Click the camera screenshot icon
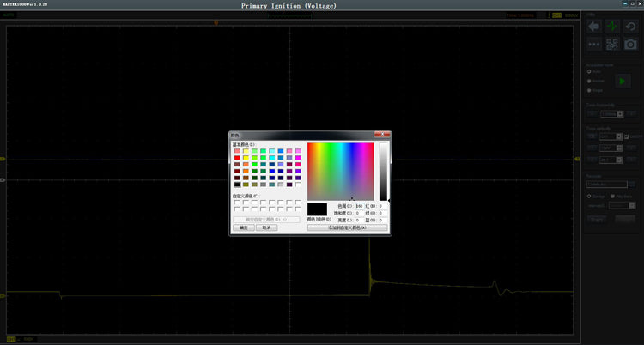Viewport: 644px width, 345px height. [632, 45]
